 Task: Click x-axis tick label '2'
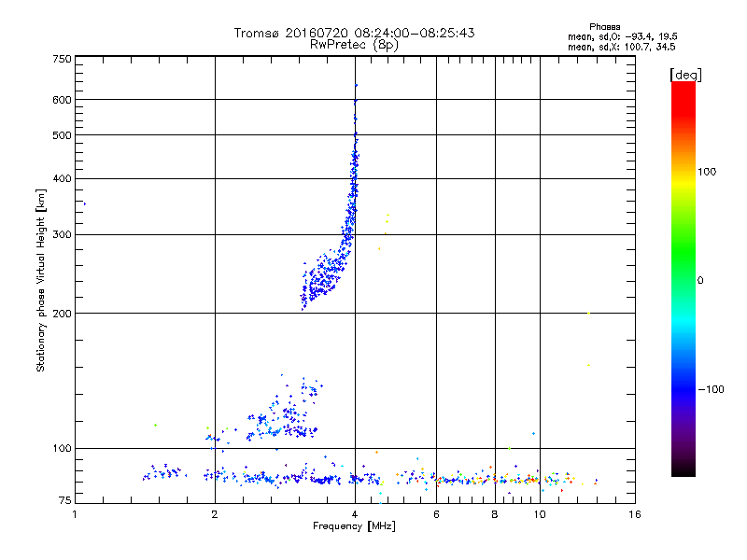[215, 514]
